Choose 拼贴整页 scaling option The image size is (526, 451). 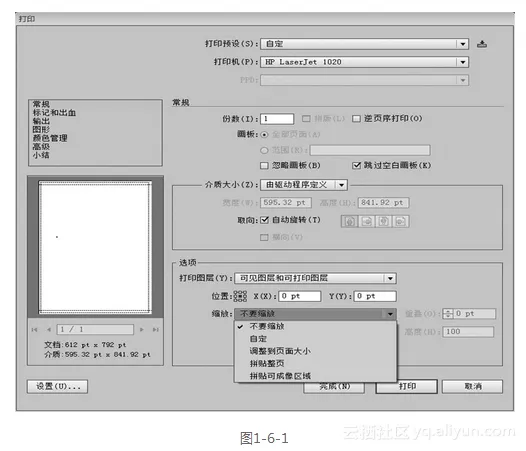point(315,363)
